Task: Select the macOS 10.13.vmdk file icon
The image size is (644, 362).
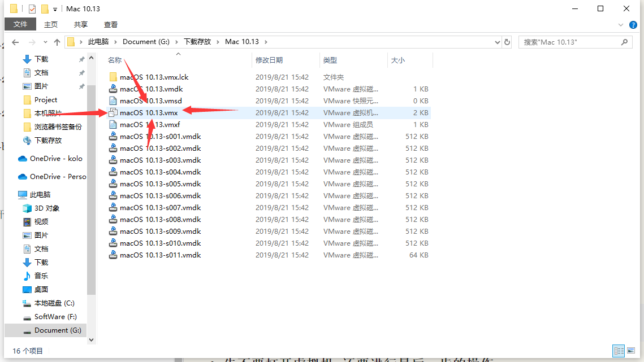Action: (x=113, y=89)
